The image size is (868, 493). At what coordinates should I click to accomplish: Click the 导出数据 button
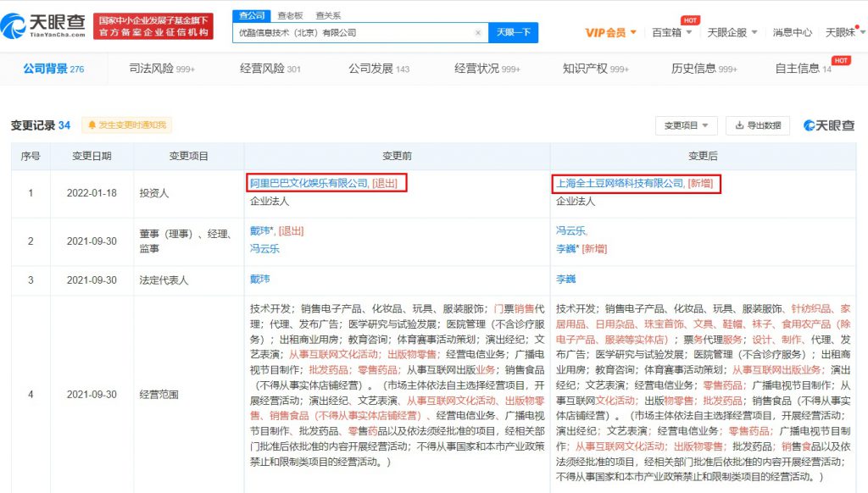pyautogui.click(x=758, y=125)
